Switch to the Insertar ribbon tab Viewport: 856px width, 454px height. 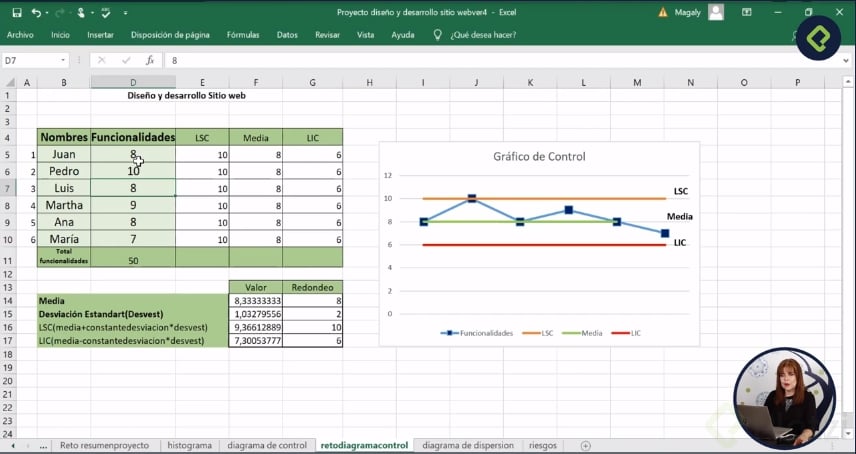pos(100,35)
